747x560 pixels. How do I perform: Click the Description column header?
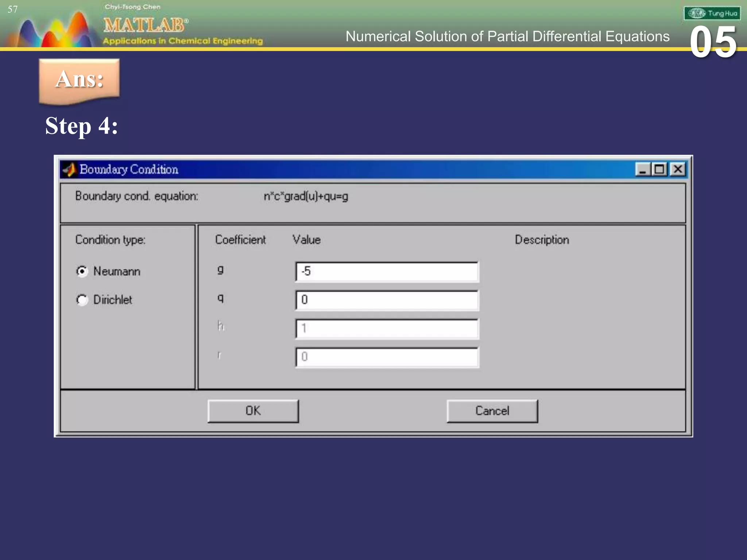point(542,240)
